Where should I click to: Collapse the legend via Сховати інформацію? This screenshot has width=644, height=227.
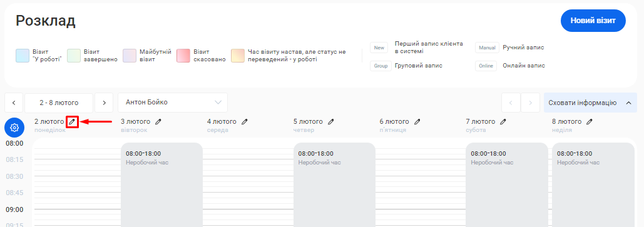pos(590,103)
